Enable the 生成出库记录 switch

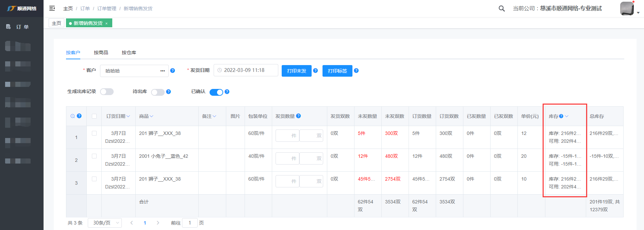[107, 92]
